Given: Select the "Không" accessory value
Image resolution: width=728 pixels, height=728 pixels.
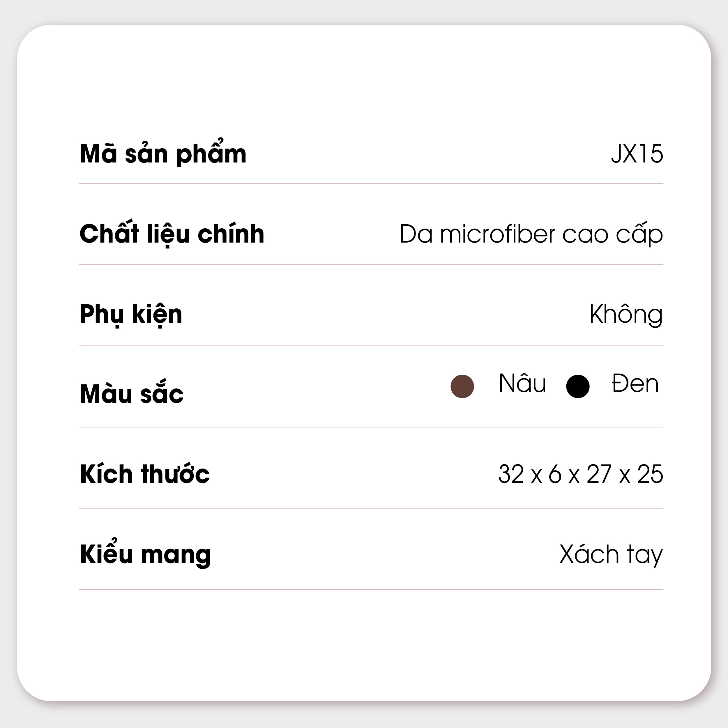Looking at the screenshot, I should tap(626, 314).
